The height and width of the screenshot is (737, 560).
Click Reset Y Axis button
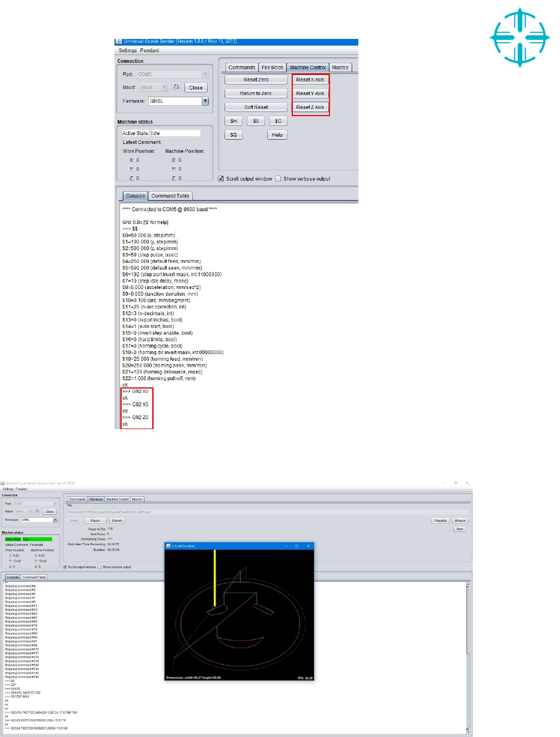310,93
